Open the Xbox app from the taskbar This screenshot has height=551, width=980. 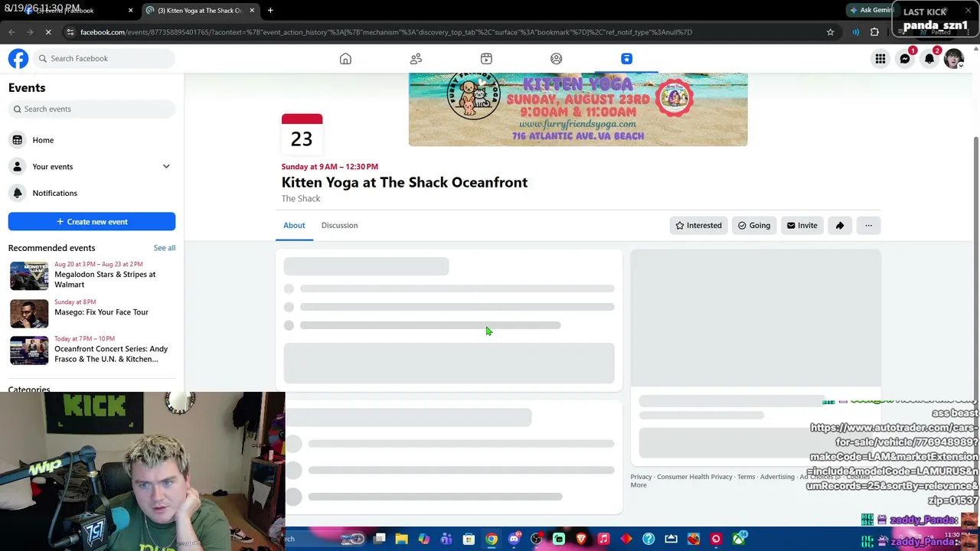click(x=738, y=539)
